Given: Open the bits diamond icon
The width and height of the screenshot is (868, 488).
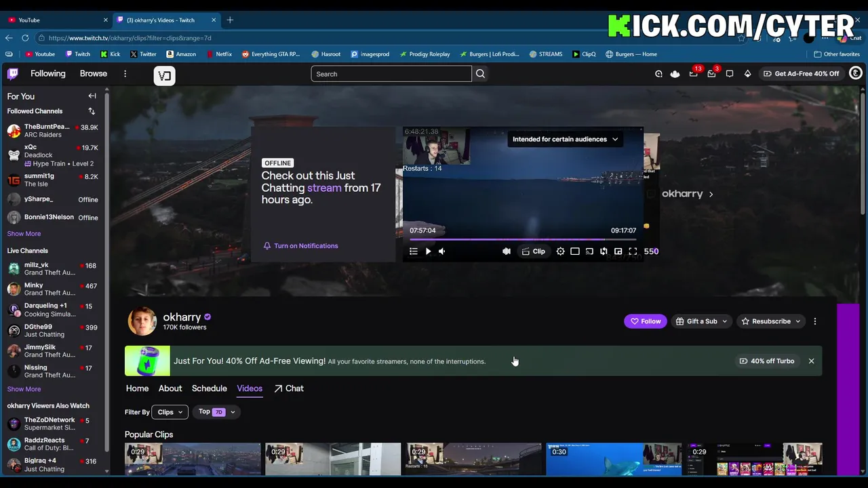Looking at the screenshot, I should click(x=747, y=74).
